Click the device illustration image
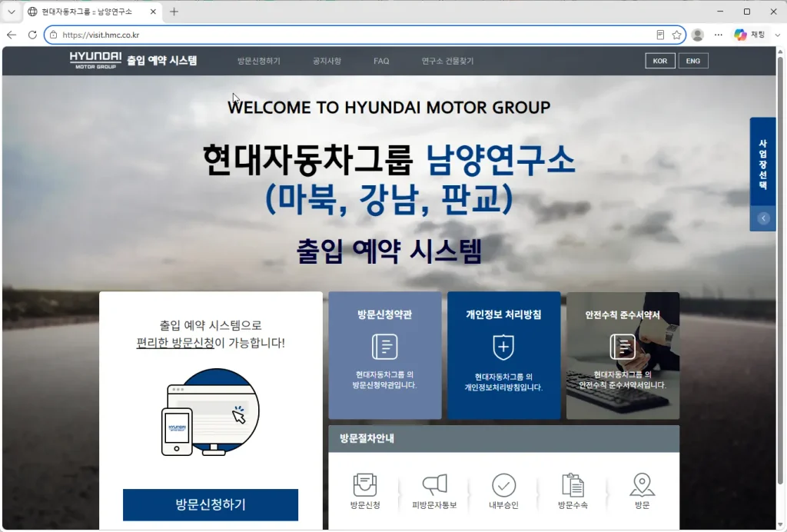The height and width of the screenshot is (532, 787). pos(211,412)
